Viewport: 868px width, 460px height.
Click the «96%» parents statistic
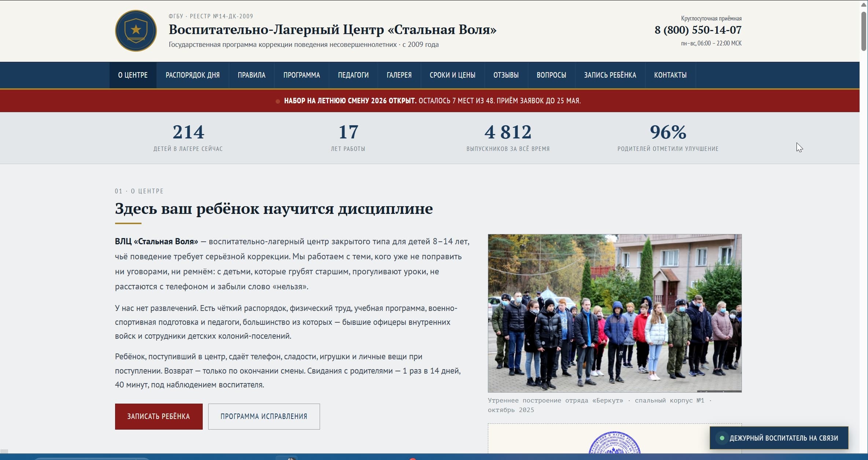[x=668, y=137]
